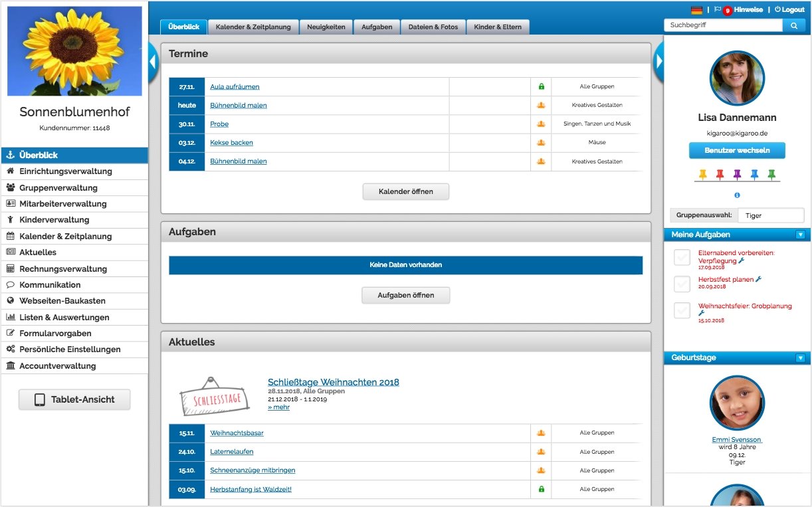
Task: Open the Weihnachtsbasar news link
Action: click(237, 433)
